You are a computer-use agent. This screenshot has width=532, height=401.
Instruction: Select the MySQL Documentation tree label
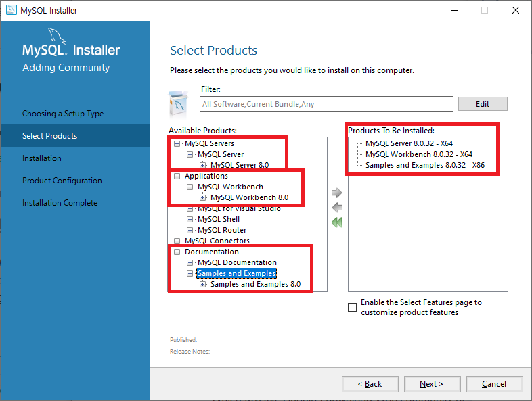[x=237, y=262]
